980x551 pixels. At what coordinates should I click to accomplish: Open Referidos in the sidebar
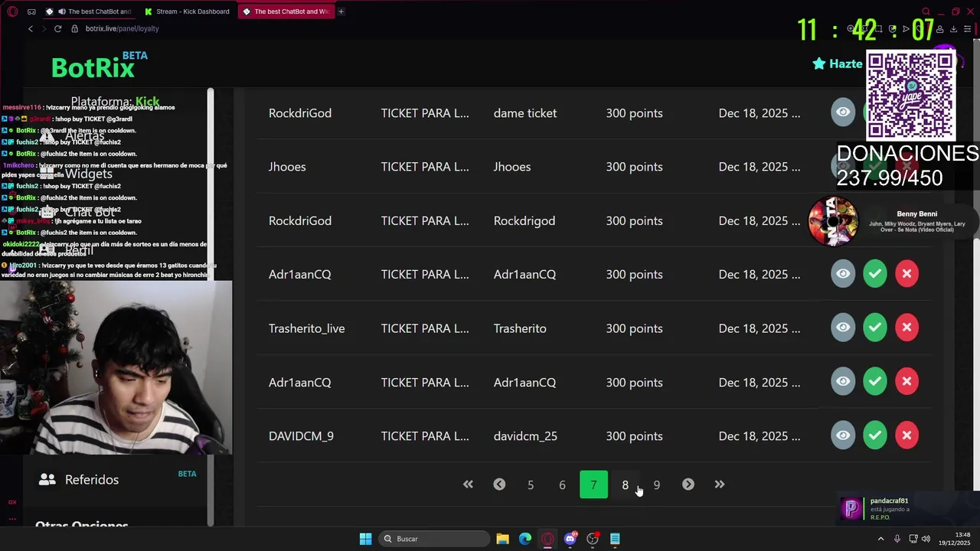pos(92,480)
